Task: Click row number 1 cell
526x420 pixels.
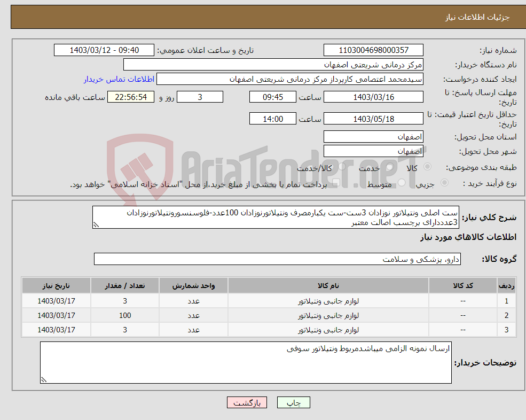Action: coord(507,301)
